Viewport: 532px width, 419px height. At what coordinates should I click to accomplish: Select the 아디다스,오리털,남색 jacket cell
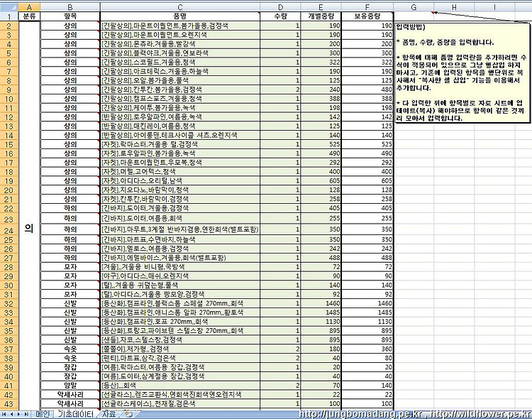[x=180, y=181]
